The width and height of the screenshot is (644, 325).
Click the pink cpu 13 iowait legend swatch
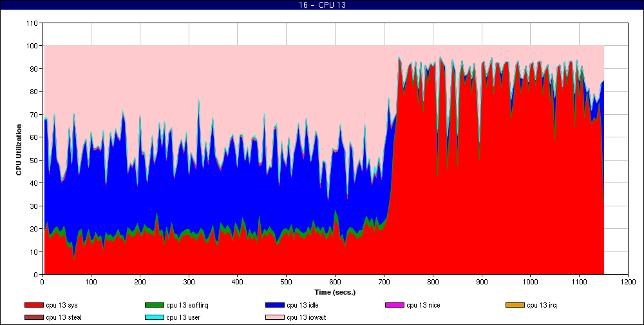click(275, 318)
